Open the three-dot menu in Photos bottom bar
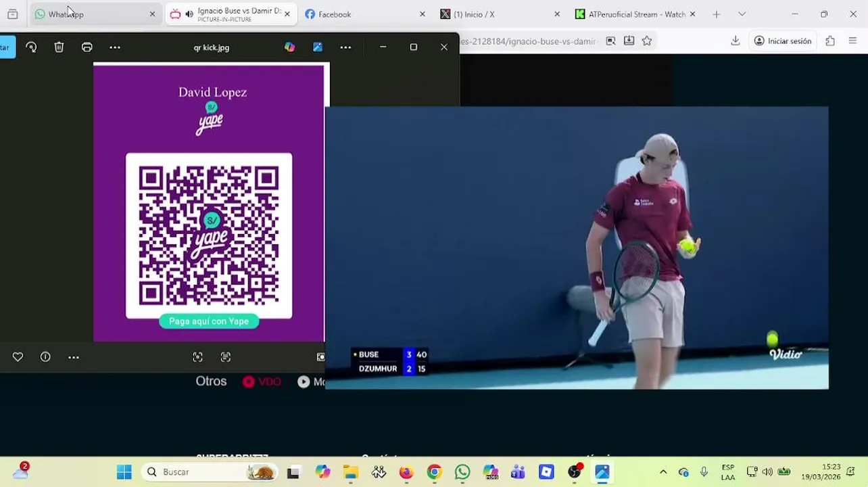868x487 pixels. coord(74,356)
